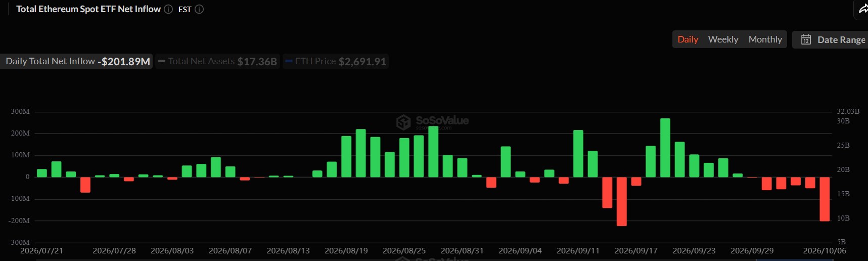868x261 pixels.
Task: Click the Total Ethereum Spot ETF Net Inflow title
Action: [88, 9]
